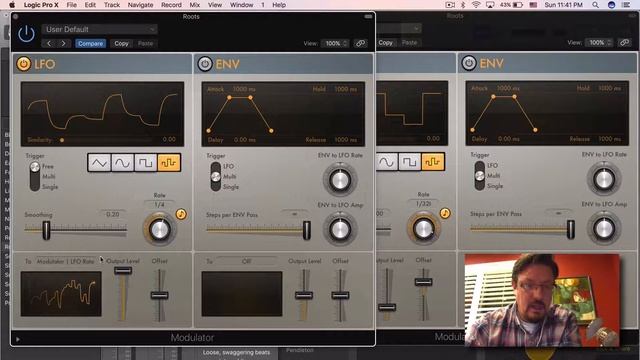Select the square LFO waveform button
Image resolution: width=640 pixels, height=360 pixels.
pyautogui.click(x=145, y=163)
